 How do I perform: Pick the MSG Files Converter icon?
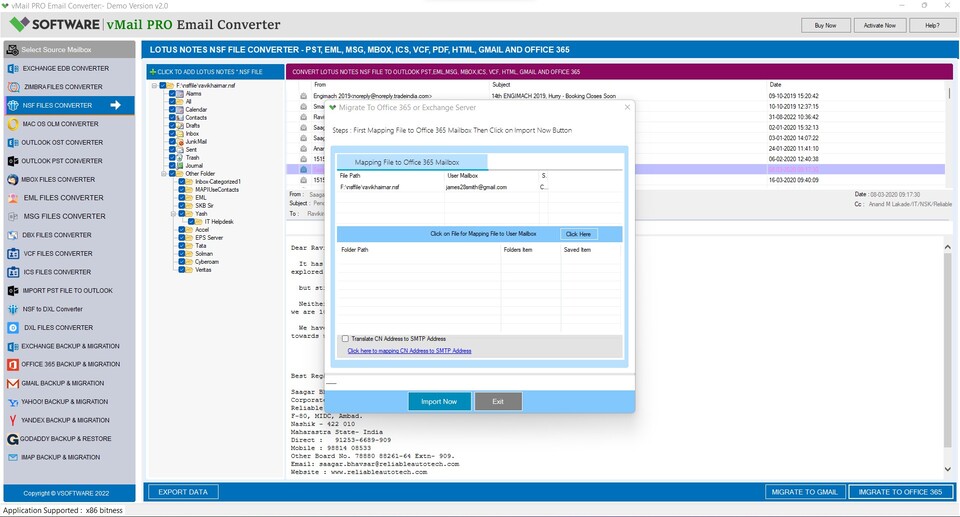tap(13, 216)
